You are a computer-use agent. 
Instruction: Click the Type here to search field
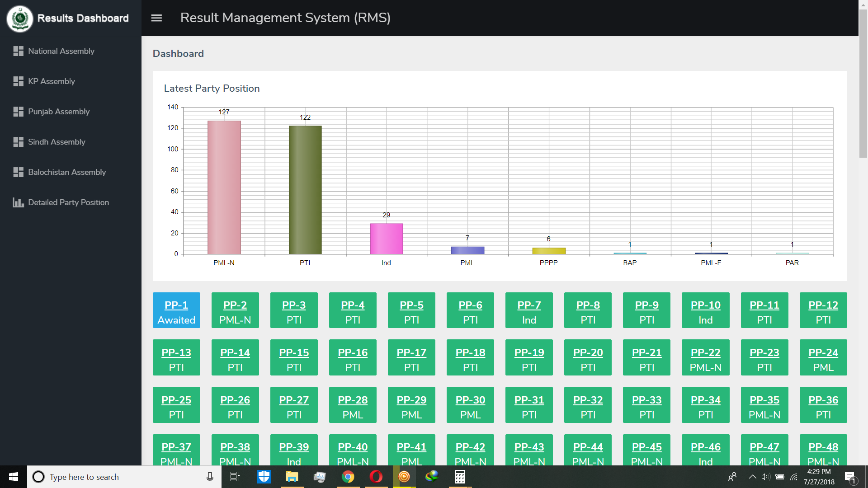click(x=124, y=477)
